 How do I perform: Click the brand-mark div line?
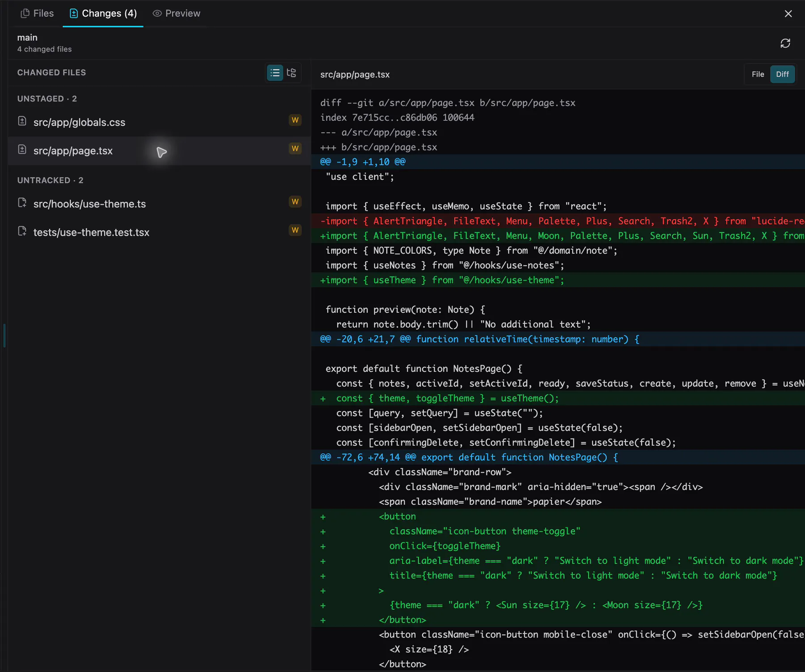pos(558,487)
